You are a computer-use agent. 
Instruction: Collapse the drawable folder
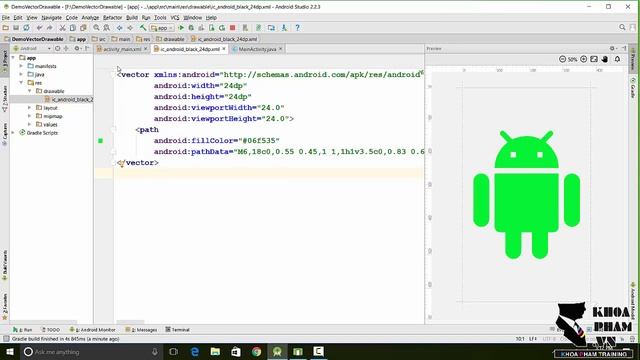pos(29,91)
